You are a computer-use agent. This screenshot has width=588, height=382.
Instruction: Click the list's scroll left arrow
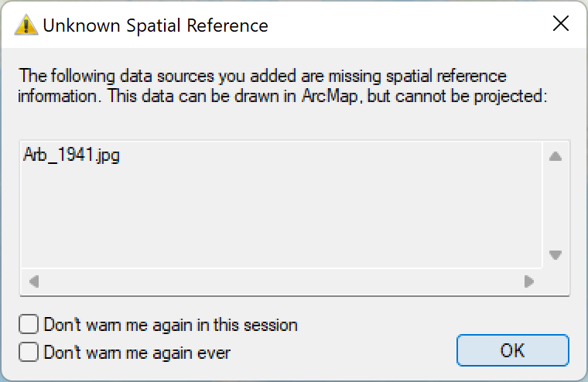34,281
